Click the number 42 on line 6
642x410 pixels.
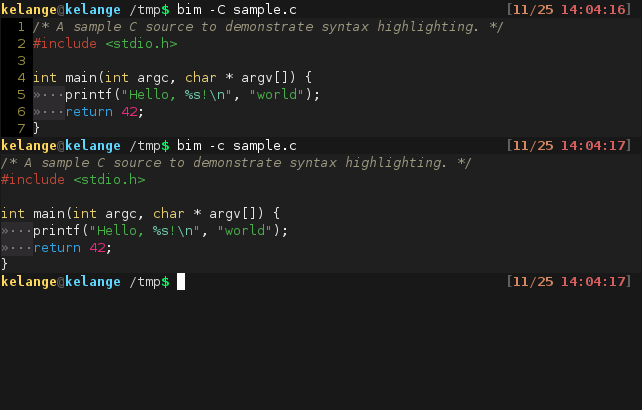click(x=129, y=112)
